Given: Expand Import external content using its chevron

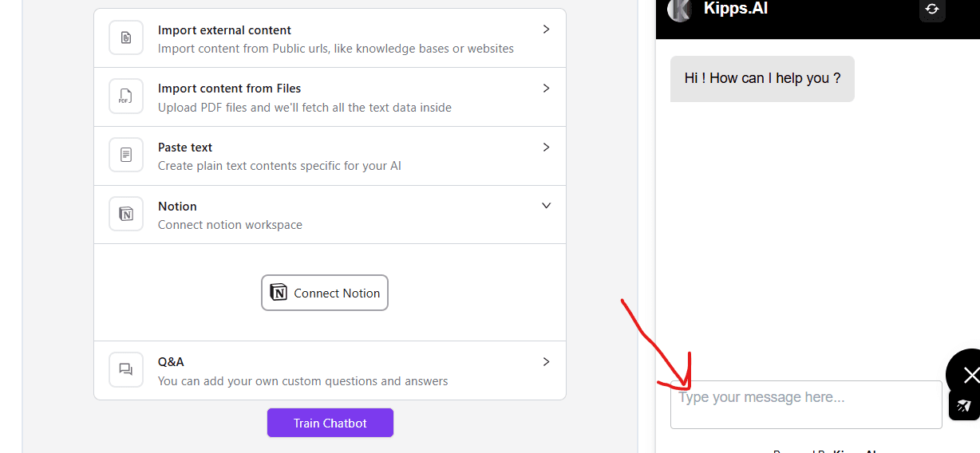Looking at the screenshot, I should coord(546,30).
